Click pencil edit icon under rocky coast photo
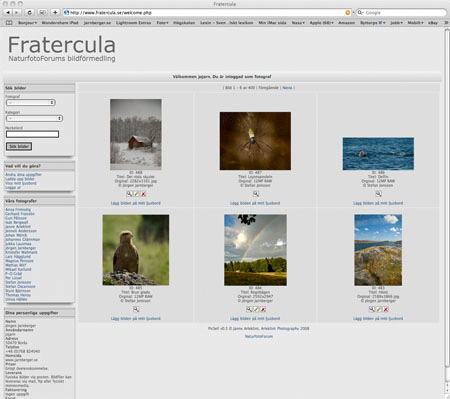The image size is (450, 399). [x=379, y=309]
